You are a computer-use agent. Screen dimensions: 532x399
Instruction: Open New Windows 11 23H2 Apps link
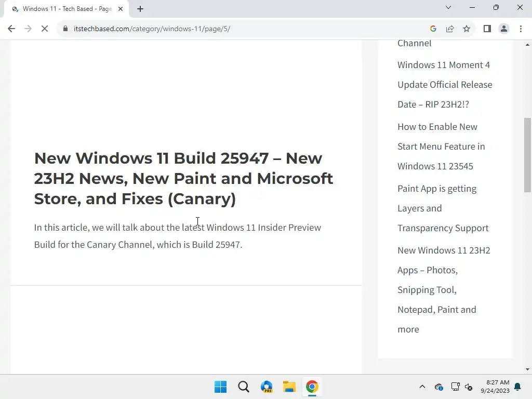tap(444, 290)
